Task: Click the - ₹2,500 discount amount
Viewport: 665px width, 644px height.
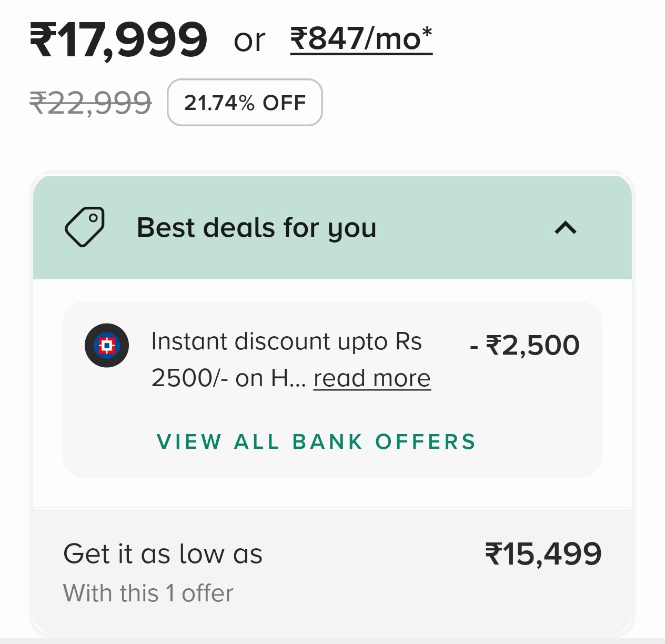Action: [x=525, y=346]
